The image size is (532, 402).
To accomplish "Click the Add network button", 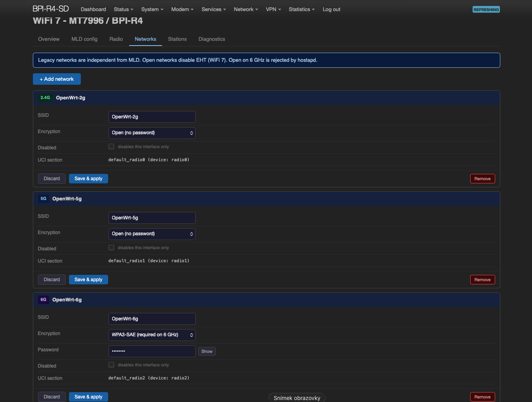I will coord(57,79).
